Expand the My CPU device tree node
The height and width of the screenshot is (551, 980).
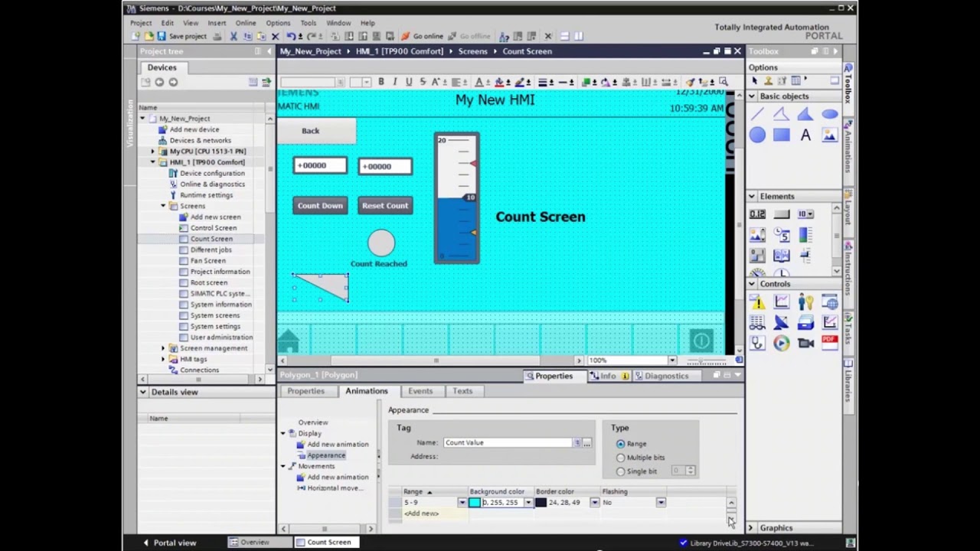click(152, 152)
